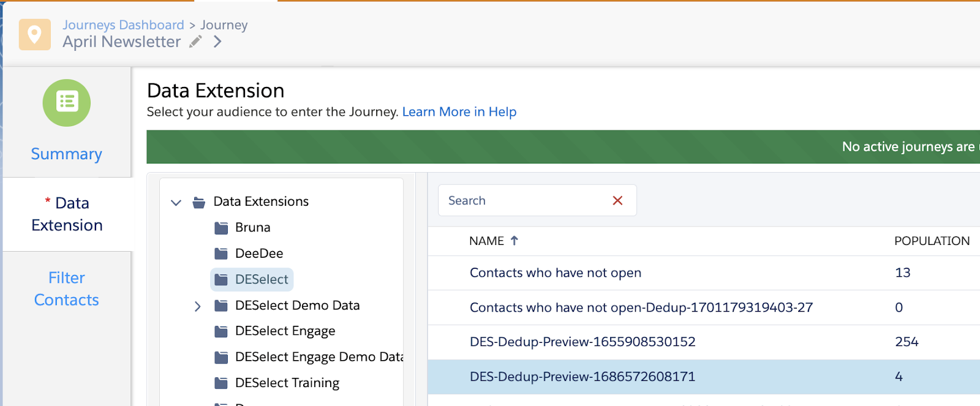Click population value 254
Viewport: 980px width, 406px height.
click(x=907, y=342)
